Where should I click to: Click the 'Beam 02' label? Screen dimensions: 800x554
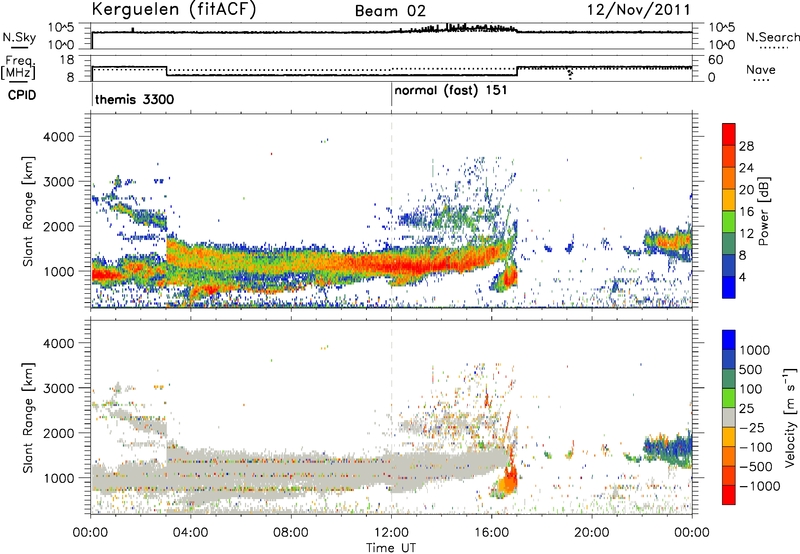[390, 11]
